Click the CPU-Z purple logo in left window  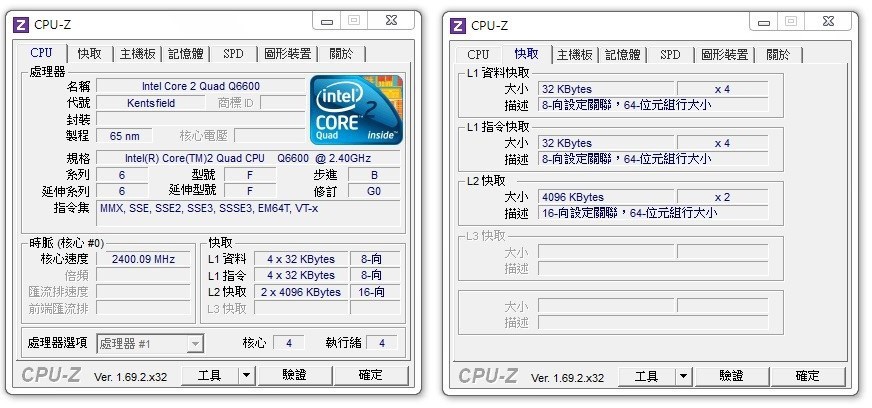[21, 25]
